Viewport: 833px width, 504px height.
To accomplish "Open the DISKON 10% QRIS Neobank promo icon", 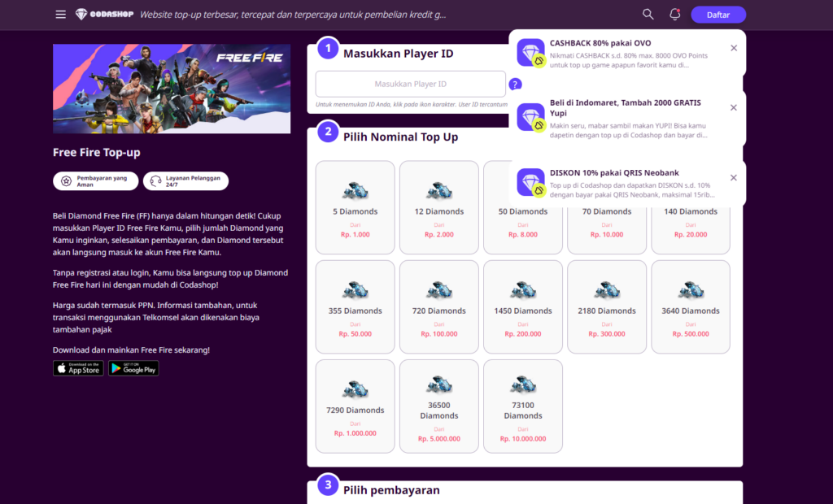I will [x=530, y=183].
